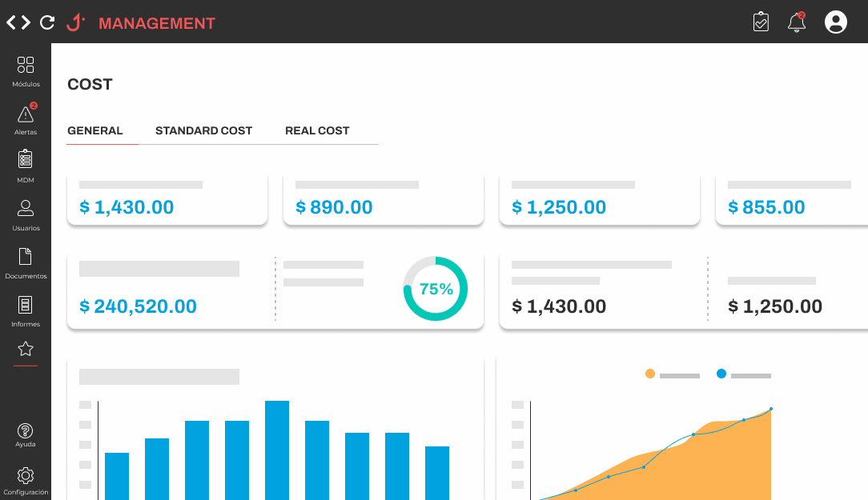Click the notifications bell icon

pos(796,22)
